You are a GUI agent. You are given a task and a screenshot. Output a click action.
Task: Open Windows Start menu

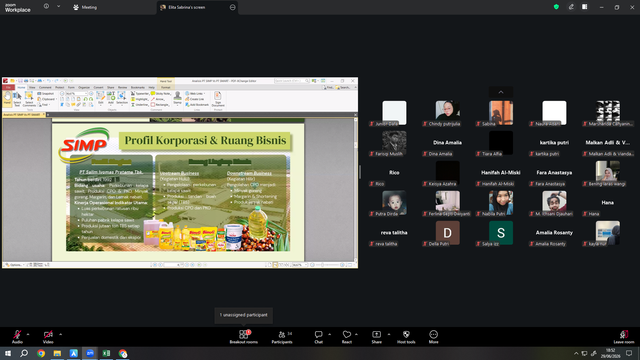click(x=8, y=353)
